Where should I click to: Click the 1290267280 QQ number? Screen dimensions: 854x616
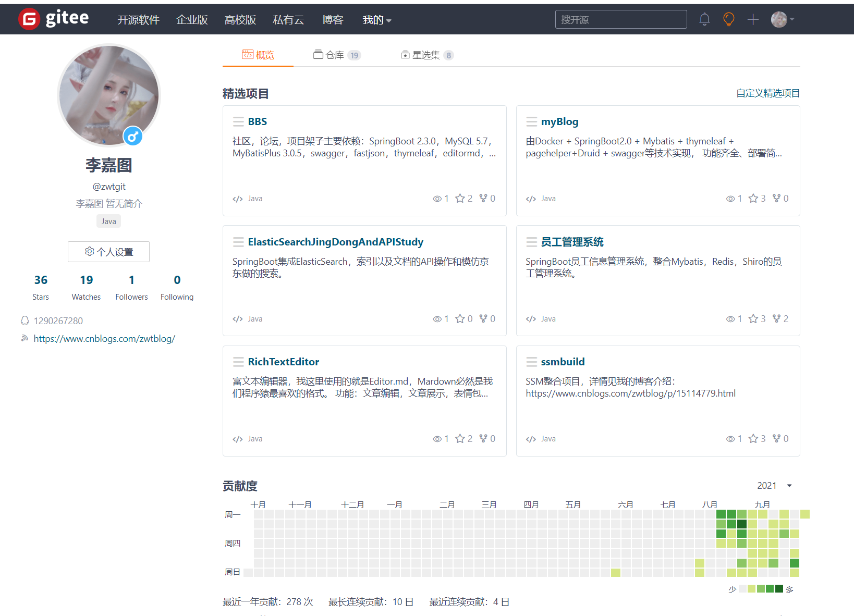click(58, 321)
